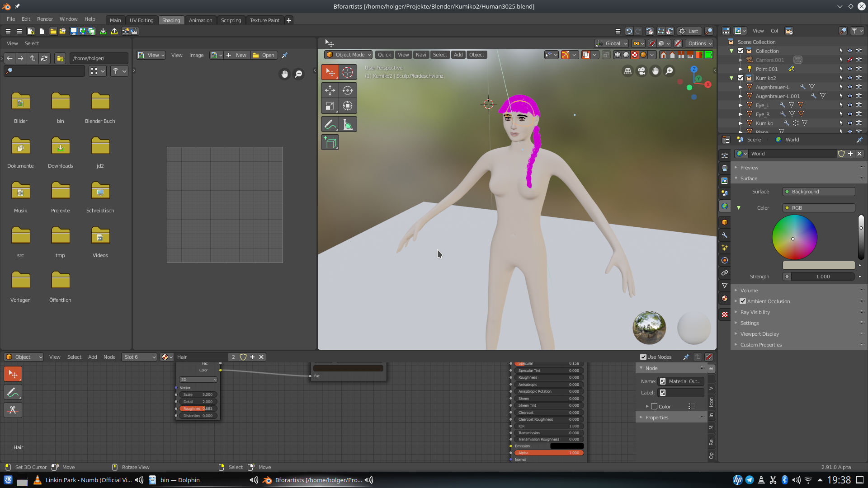Select Links cut tool in node editor
Screen dimensions: 868x488
pos(13,410)
